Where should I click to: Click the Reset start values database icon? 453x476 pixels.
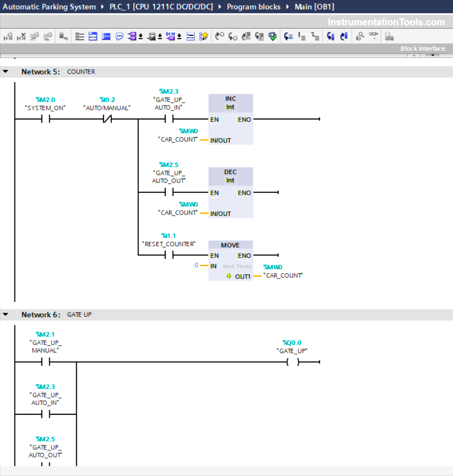tap(63, 37)
